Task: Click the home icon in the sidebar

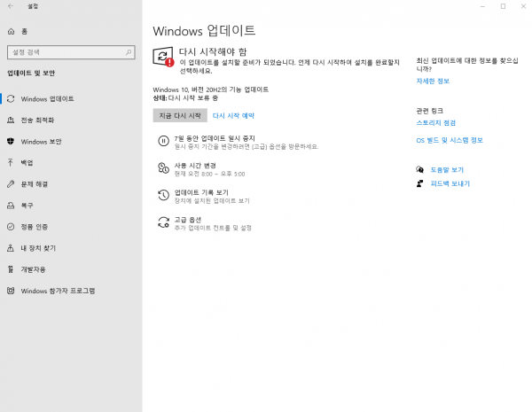Action: coord(11,32)
